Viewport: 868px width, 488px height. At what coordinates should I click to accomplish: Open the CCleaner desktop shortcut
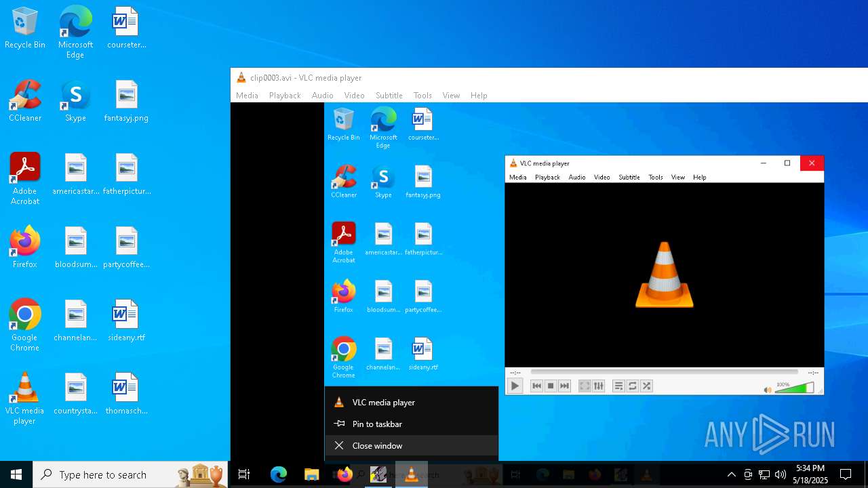coord(25,102)
